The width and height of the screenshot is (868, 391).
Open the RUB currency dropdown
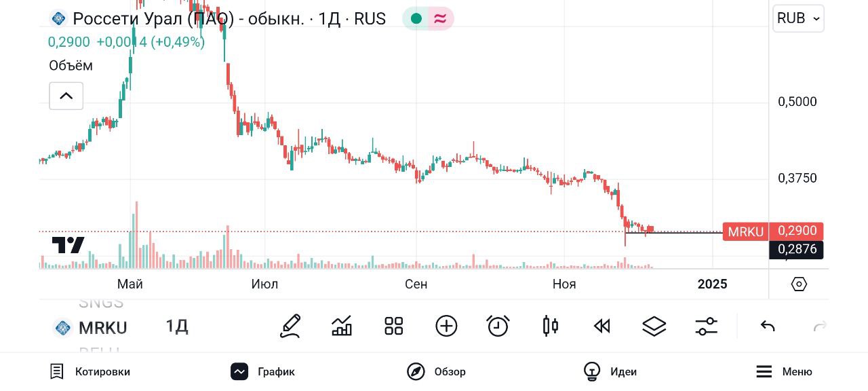[798, 18]
